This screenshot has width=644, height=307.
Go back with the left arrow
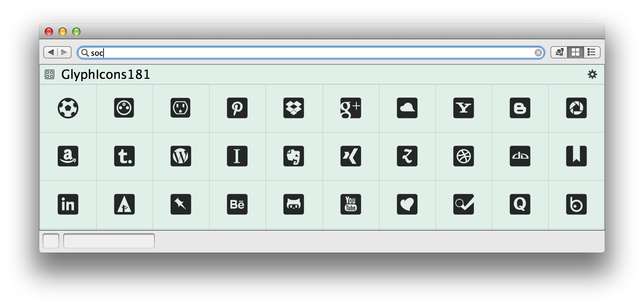(51, 52)
